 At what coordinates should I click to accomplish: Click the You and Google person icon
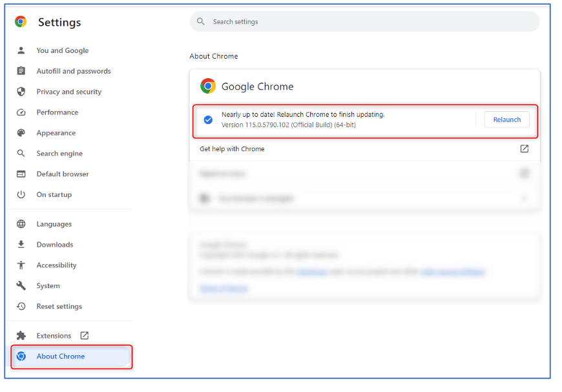point(21,50)
